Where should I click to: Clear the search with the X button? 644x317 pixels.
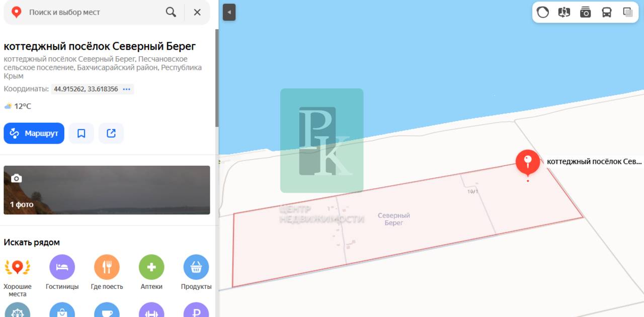click(x=197, y=12)
